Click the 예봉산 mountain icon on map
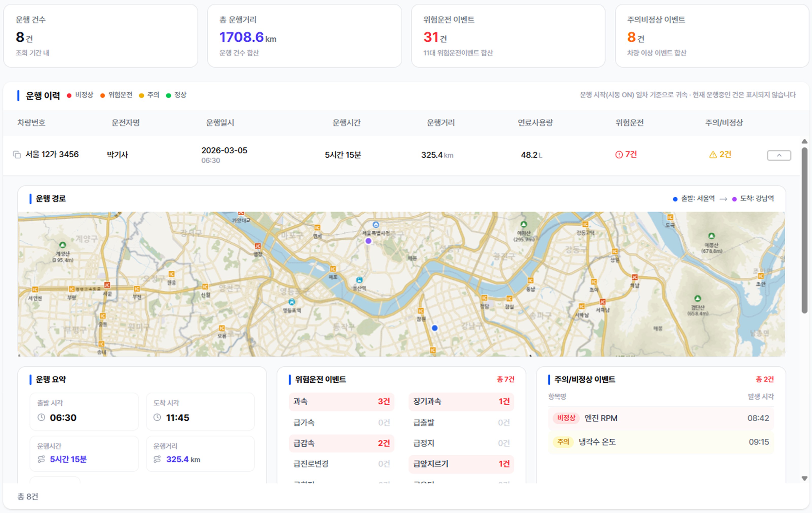The width and height of the screenshot is (812, 513). click(711, 236)
